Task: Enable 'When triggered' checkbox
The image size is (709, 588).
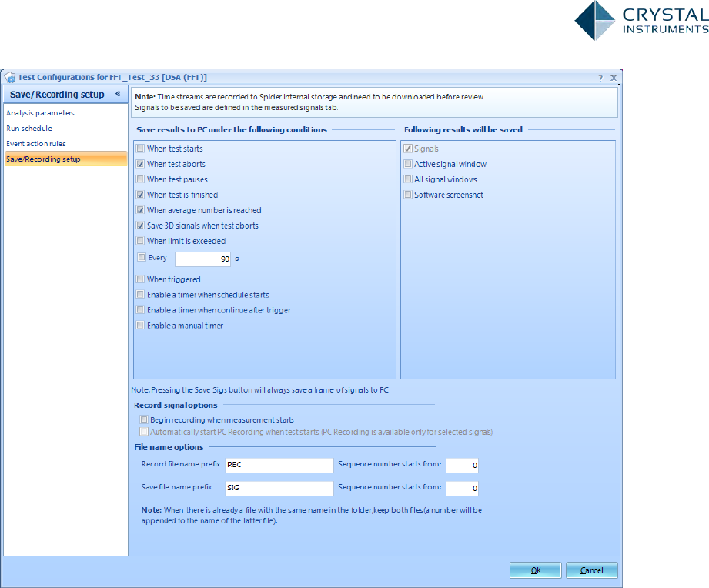Action: (141, 279)
